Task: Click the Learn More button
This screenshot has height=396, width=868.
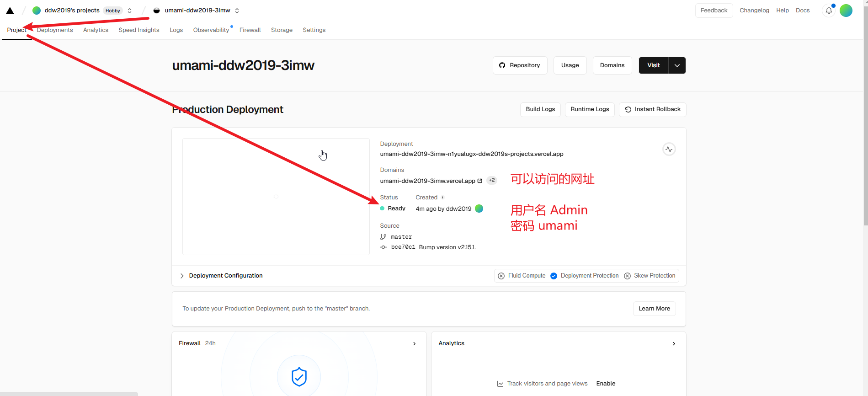Action: tap(654, 309)
